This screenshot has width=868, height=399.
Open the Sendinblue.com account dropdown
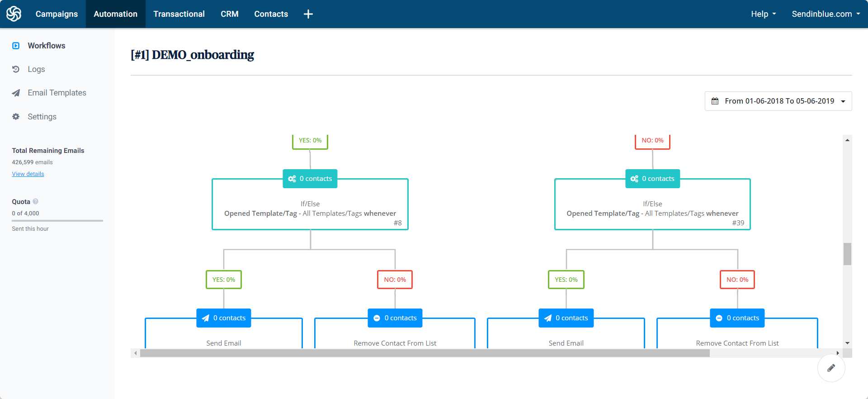[826, 14]
